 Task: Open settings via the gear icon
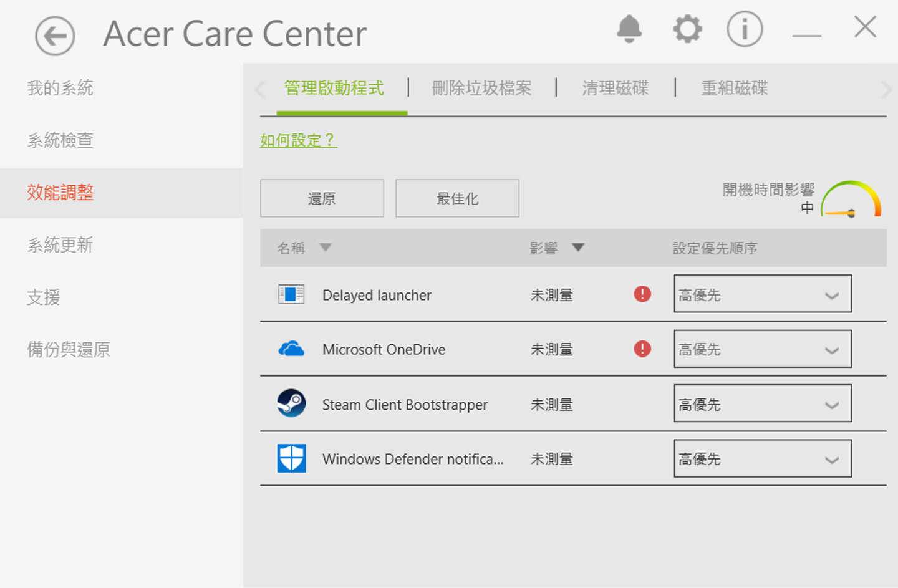click(x=687, y=29)
